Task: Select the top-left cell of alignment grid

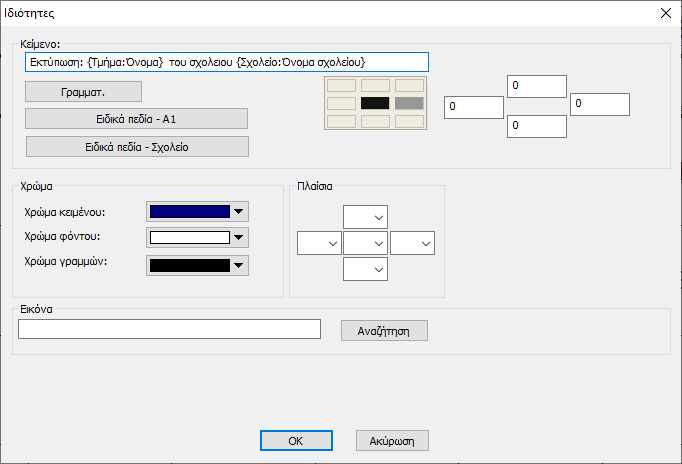Action: click(341, 86)
